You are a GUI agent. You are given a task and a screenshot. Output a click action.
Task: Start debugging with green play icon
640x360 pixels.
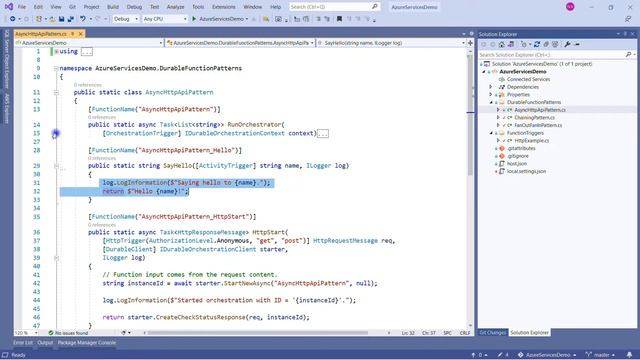coord(194,19)
